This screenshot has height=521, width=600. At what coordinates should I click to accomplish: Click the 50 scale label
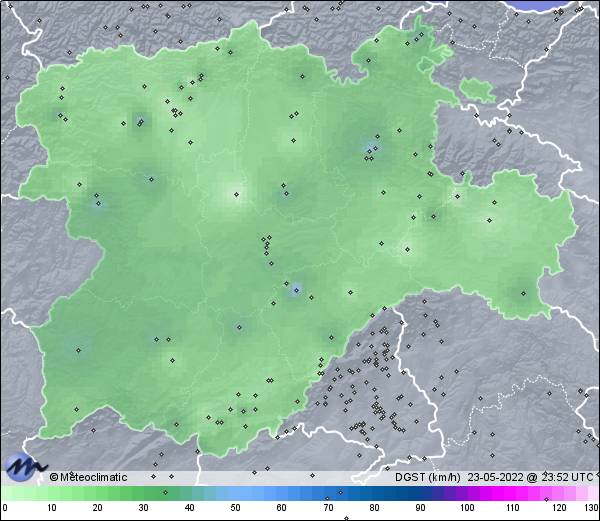[x=235, y=508]
